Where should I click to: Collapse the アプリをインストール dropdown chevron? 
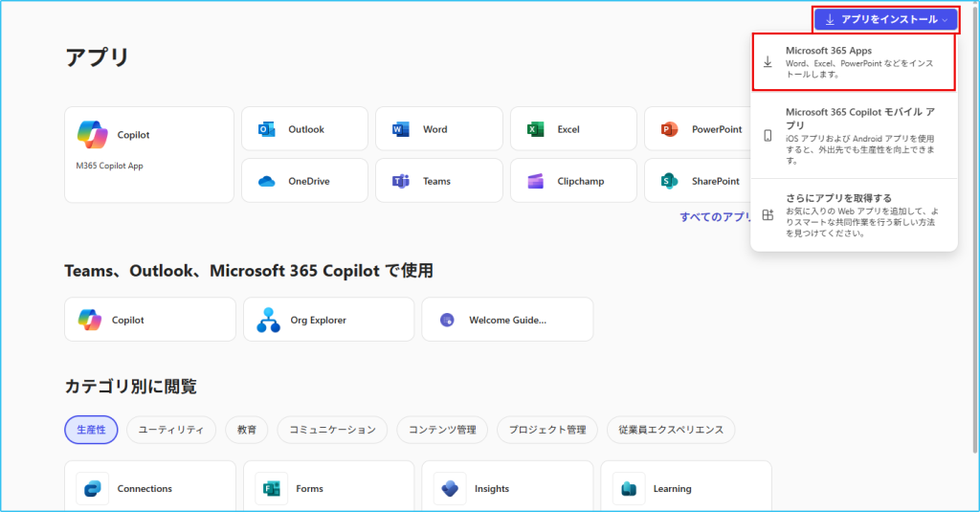coord(945,20)
